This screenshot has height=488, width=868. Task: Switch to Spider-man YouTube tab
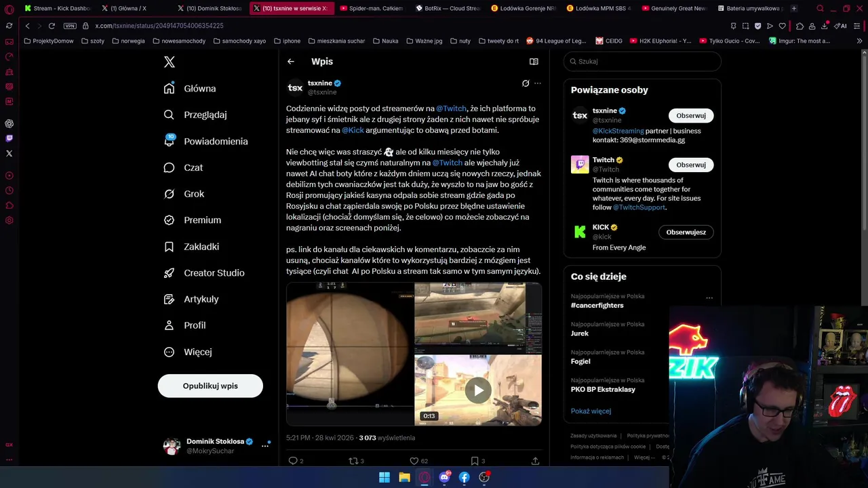371,8
